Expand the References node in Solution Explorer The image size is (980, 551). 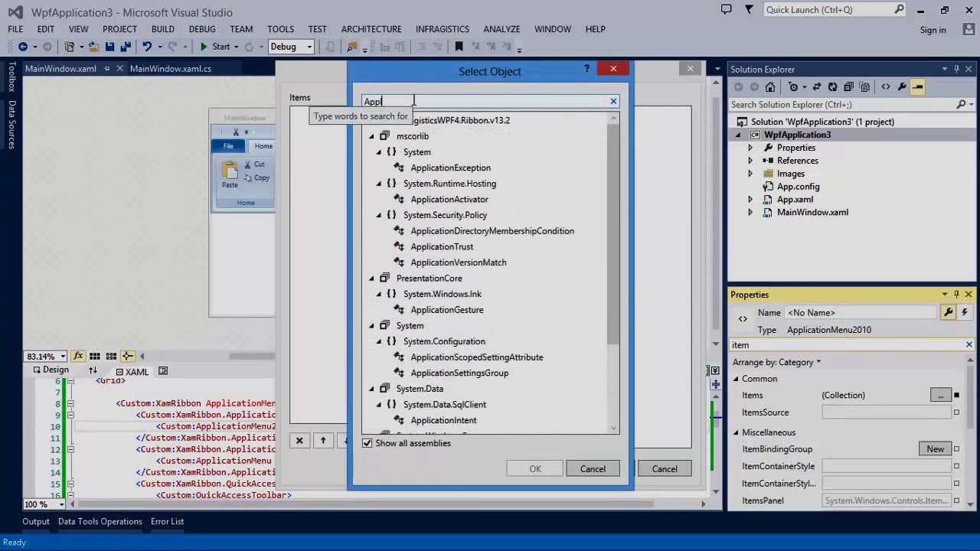coord(750,161)
